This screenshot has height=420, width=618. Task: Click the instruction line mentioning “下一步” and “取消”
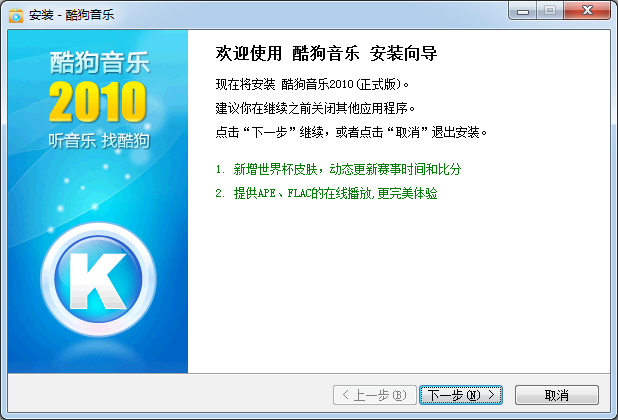point(352,132)
